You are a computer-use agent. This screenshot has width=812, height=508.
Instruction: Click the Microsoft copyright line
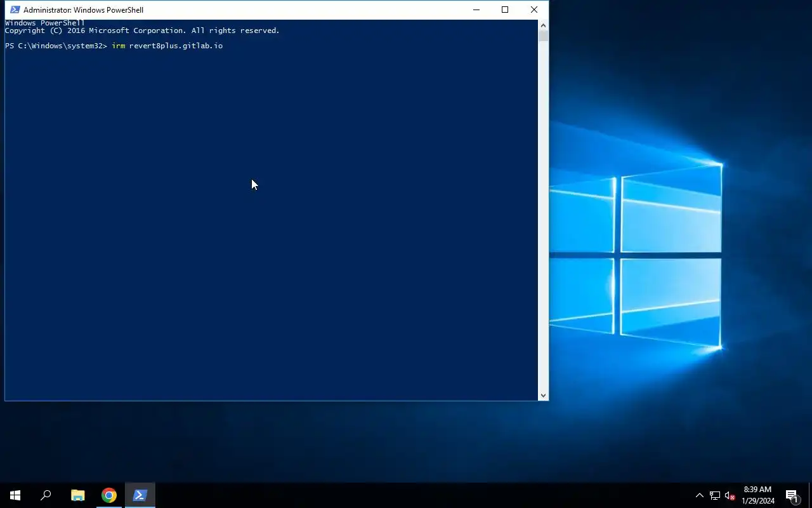pyautogui.click(x=142, y=30)
